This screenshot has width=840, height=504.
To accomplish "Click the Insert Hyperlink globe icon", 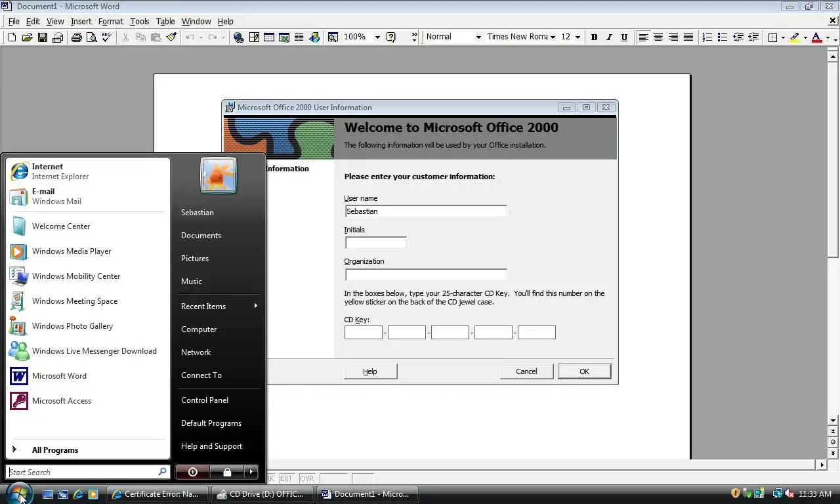I will [x=239, y=37].
